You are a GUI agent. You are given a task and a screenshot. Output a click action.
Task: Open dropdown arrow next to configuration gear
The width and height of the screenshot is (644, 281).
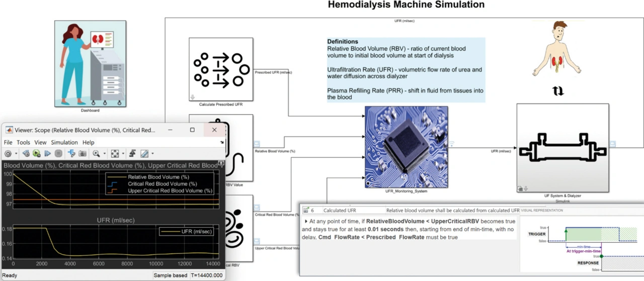[x=16, y=154]
